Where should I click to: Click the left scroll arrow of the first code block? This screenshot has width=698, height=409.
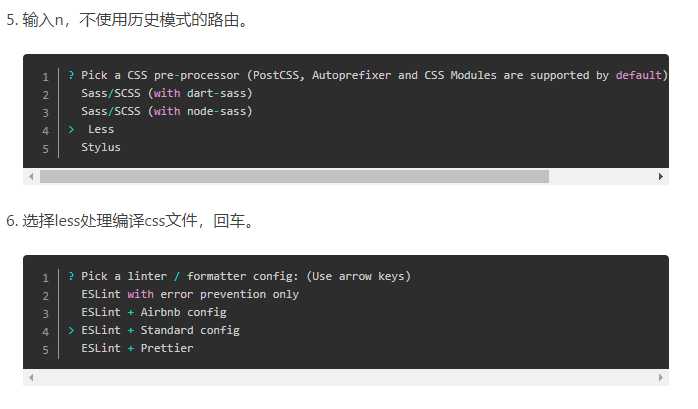click(x=31, y=177)
